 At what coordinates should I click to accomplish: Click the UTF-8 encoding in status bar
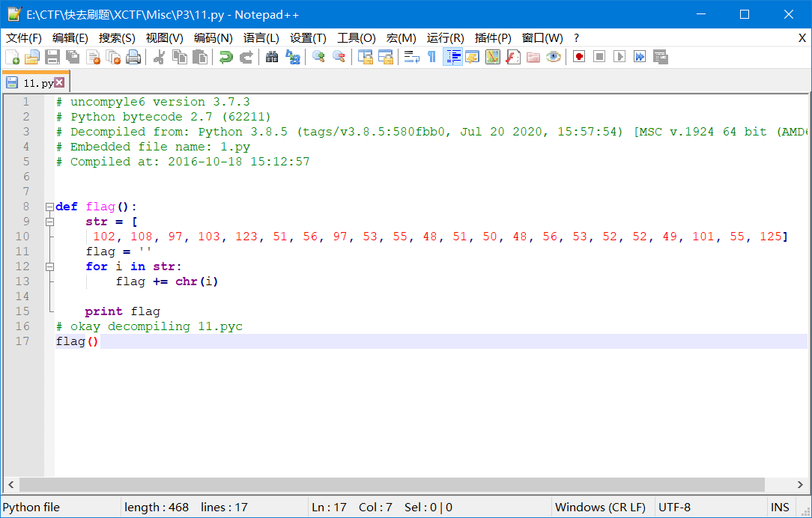(674, 507)
